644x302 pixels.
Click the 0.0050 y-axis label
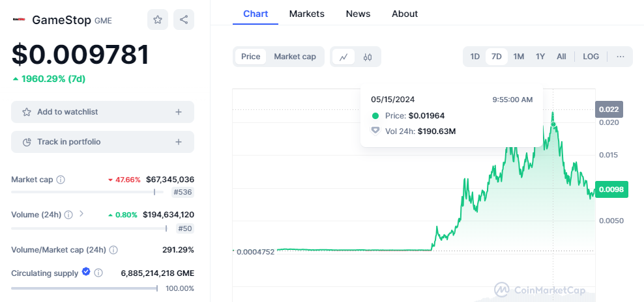coord(611,221)
